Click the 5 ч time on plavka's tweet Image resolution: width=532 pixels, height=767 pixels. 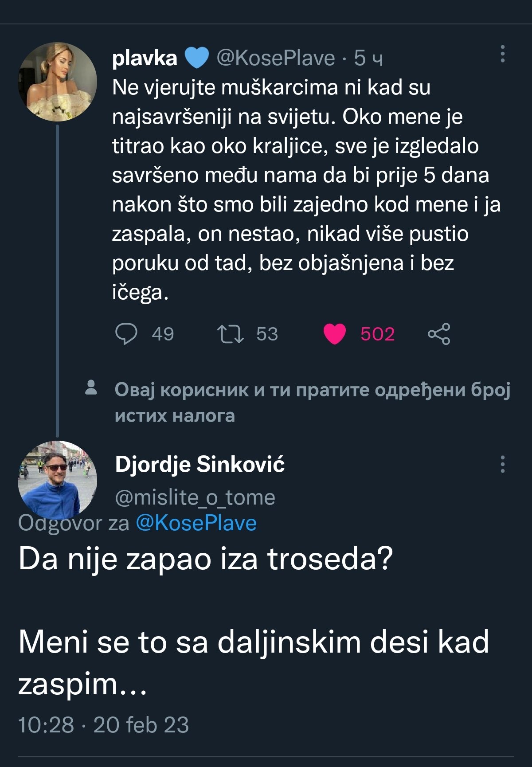[368, 58]
